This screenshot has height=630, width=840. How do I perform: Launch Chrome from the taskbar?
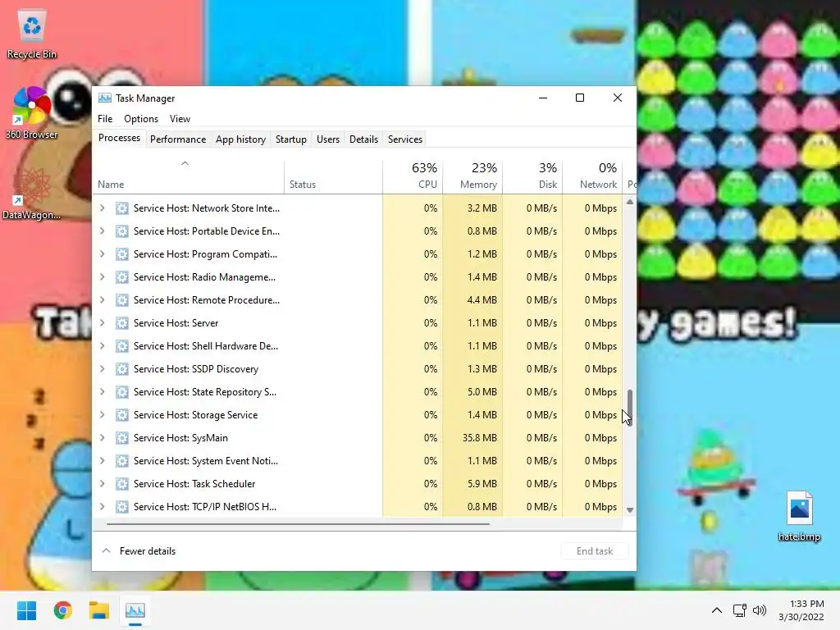(62, 610)
